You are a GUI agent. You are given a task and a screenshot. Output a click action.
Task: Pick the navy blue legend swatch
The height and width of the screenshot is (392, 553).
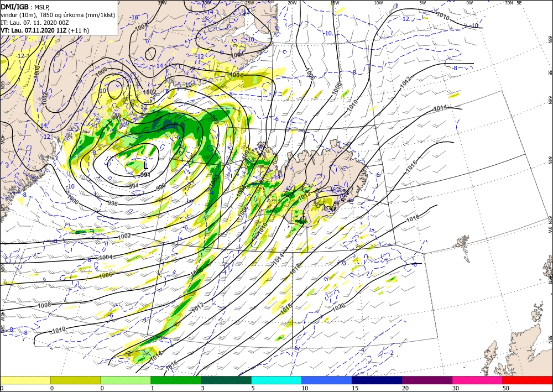coord(377,380)
